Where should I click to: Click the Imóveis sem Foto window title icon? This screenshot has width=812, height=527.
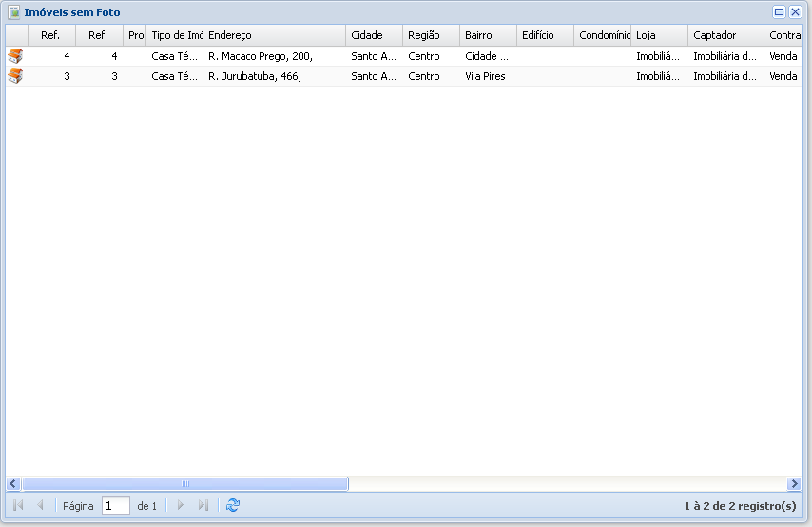pos(14,12)
